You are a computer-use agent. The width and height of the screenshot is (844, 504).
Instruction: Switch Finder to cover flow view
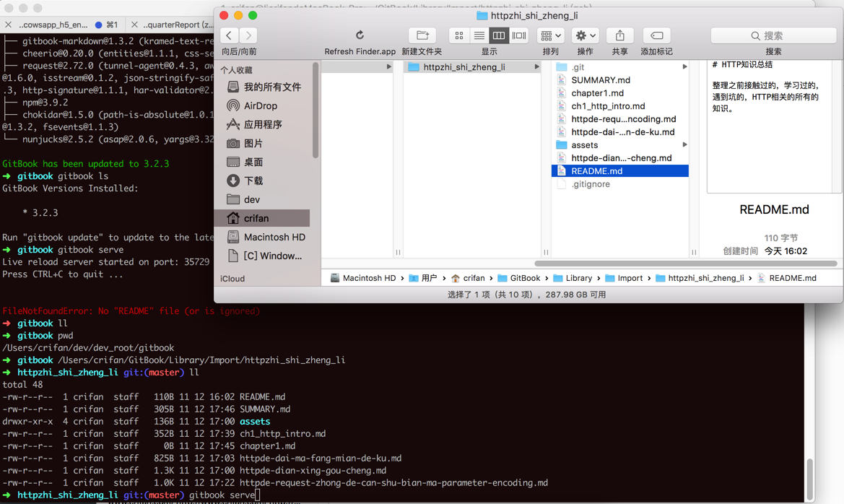519,35
